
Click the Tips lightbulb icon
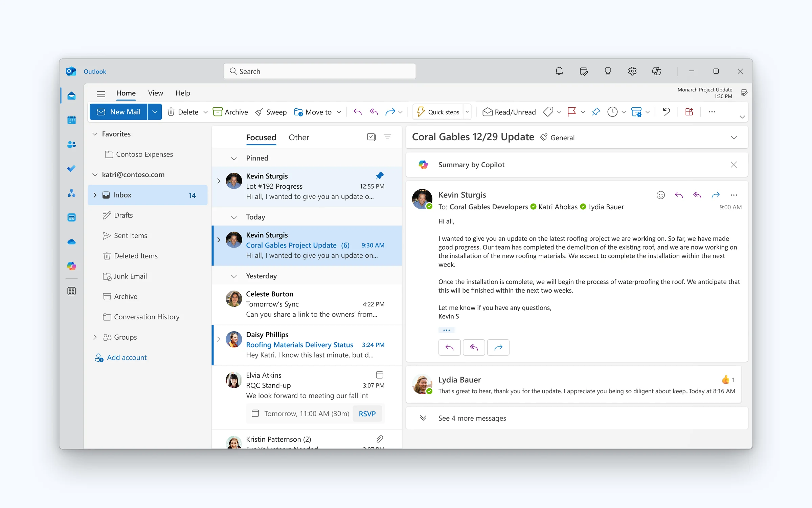tap(608, 71)
